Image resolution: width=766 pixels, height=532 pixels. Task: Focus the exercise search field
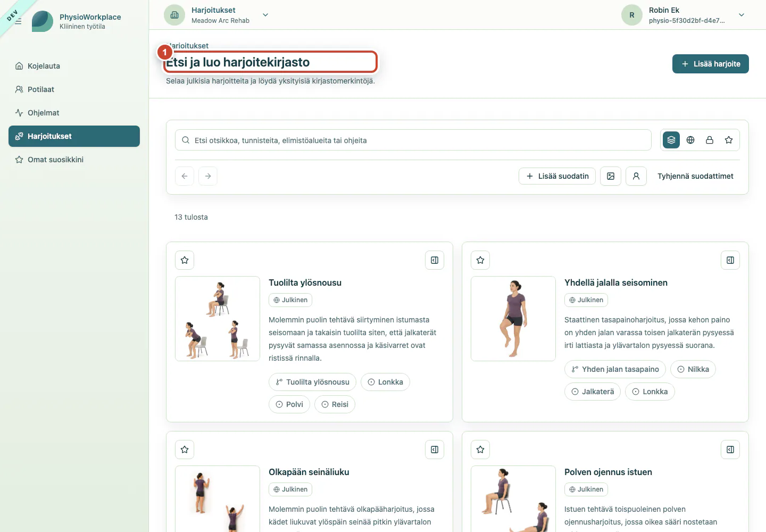(413, 140)
